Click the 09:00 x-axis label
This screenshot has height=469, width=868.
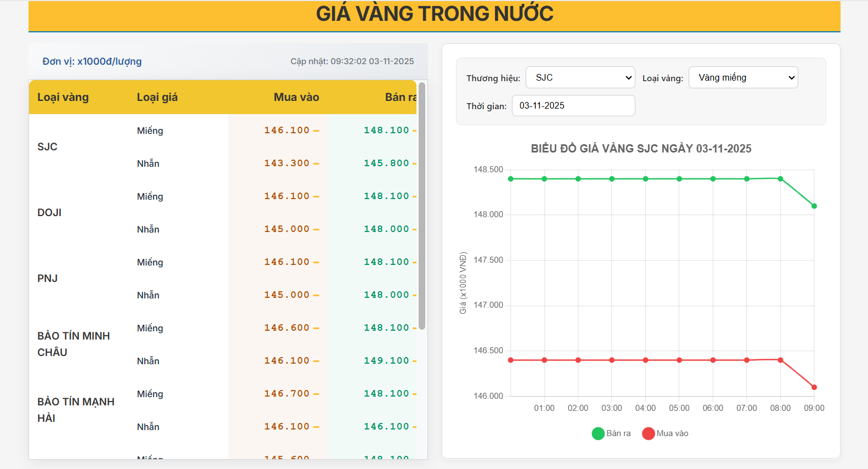[x=814, y=408]
